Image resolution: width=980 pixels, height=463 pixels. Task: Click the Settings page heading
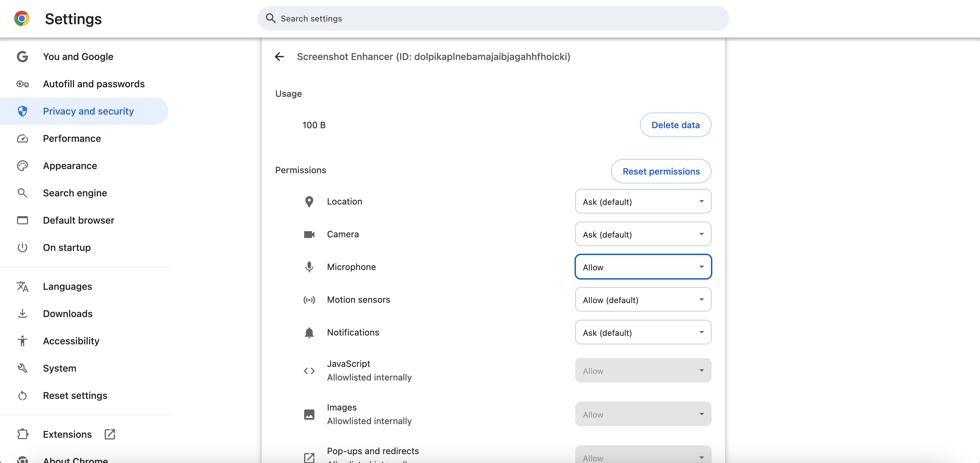[x=73, y=19]
